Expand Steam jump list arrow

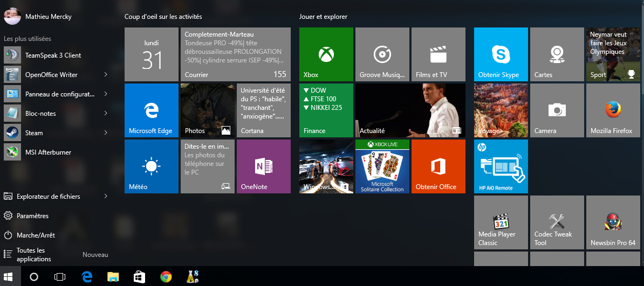[106, 132]
